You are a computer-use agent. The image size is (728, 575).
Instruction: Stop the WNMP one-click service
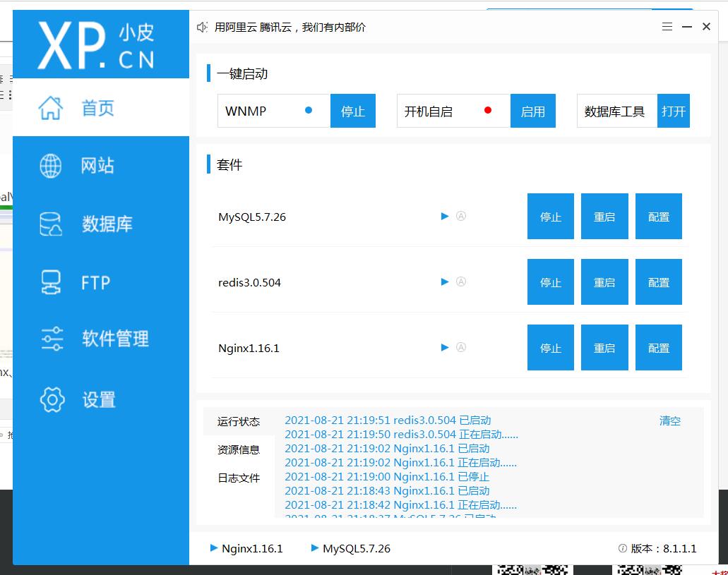(x=352, y=111)
